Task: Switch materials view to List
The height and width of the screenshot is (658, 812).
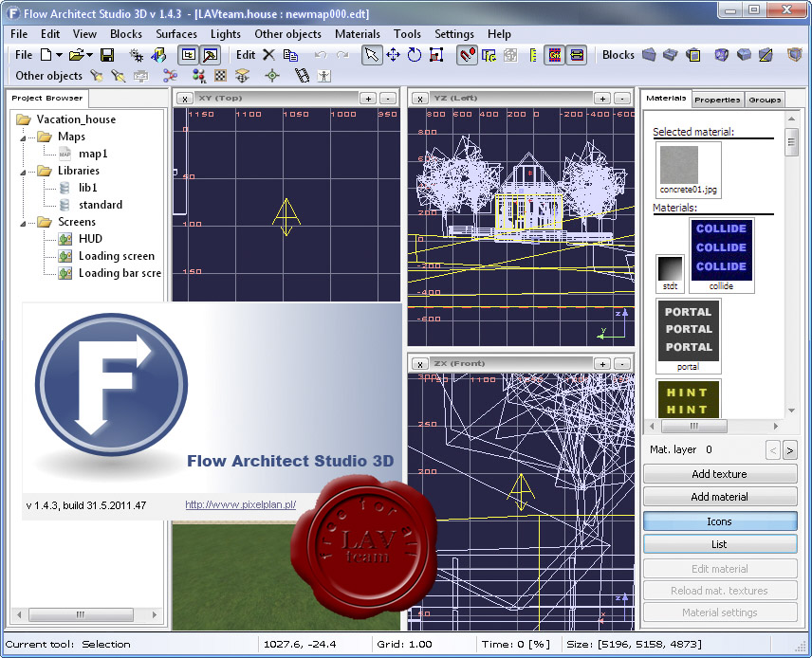Action: tap(720, 544)
